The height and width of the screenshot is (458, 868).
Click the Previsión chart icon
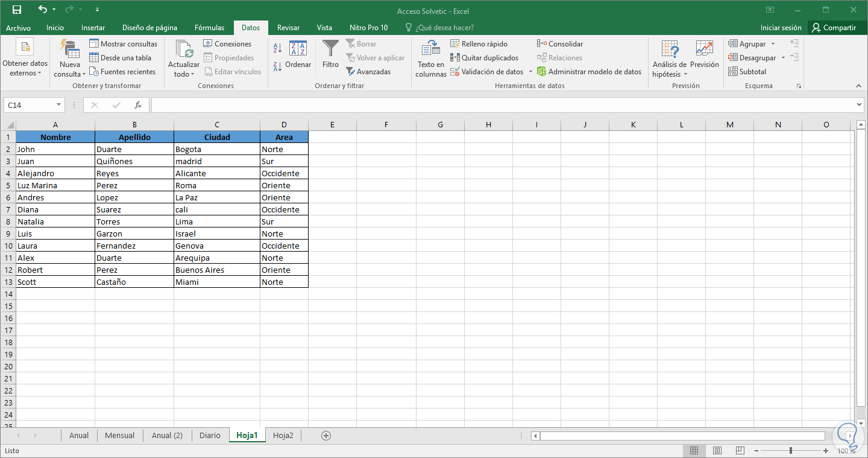point(704,49)
